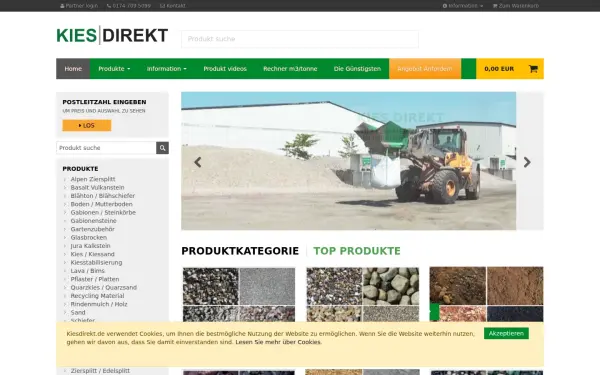Screen dimensions: 600x375
Task: Open Rechner m3/tonne menu item
Action: (290, 69)
